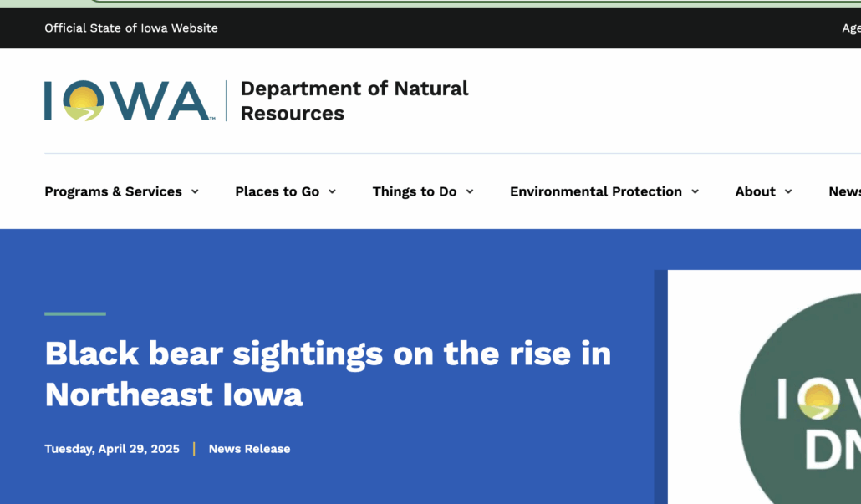The image size is (861, 504).
Task: Open the About menu
Action: (755, 191)
